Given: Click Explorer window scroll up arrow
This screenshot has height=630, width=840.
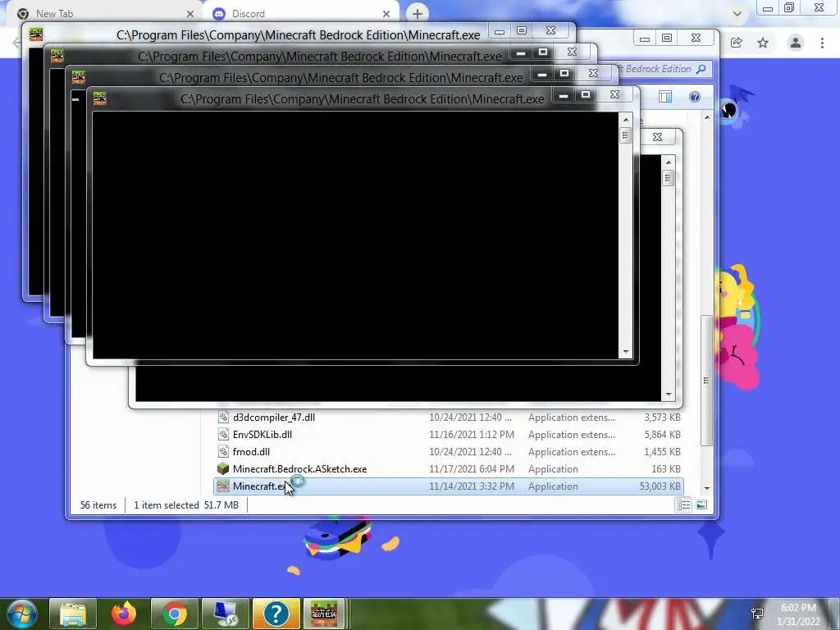Looking at the screenshot, I should coord(707,116).
